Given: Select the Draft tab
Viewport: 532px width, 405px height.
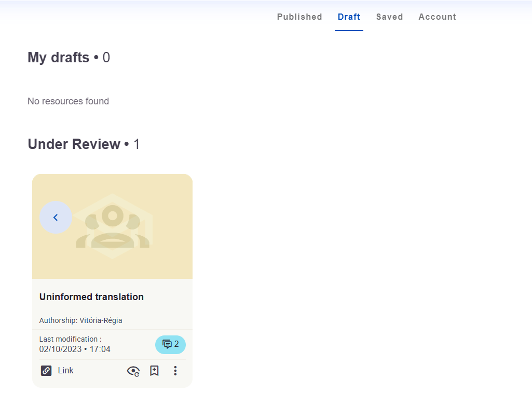Looking at the screenshot, I should [x=349, y=17].
